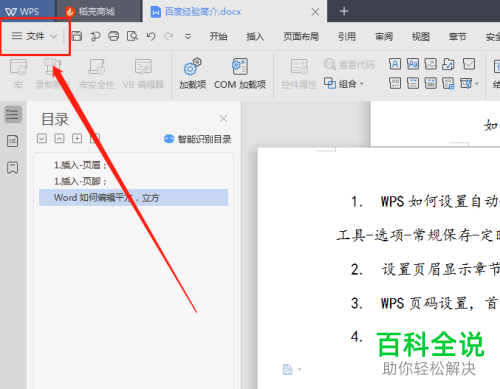Select the 百度经验简介.docx document tab

[x=203, y=12]
